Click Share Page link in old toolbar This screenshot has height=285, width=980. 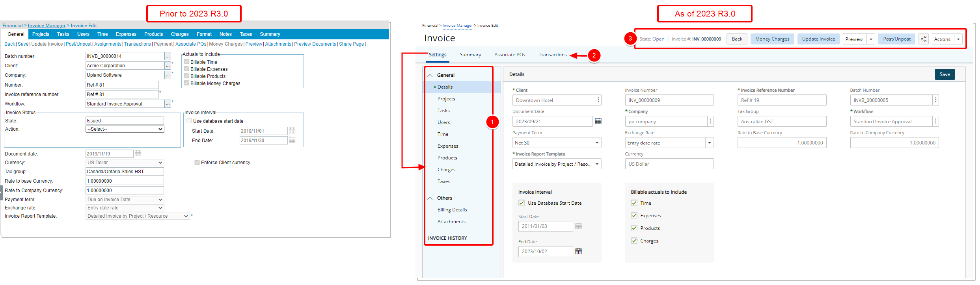(x=352, y=44)
